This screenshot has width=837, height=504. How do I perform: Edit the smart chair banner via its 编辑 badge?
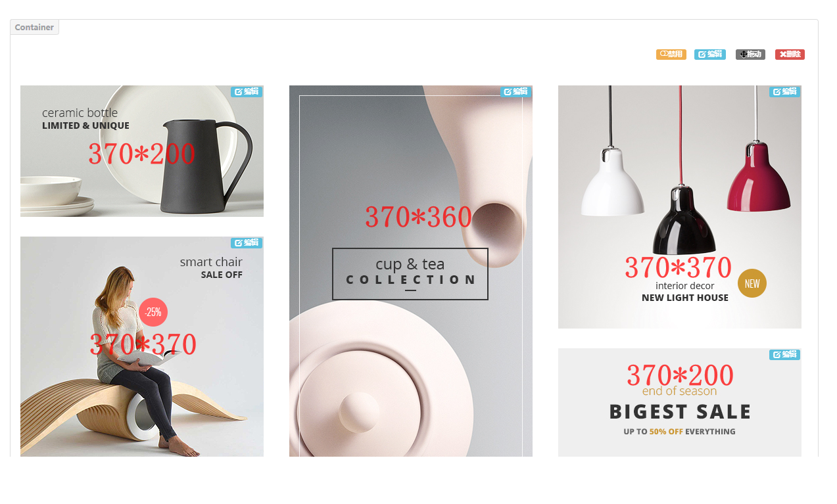[x=247, y=243]
